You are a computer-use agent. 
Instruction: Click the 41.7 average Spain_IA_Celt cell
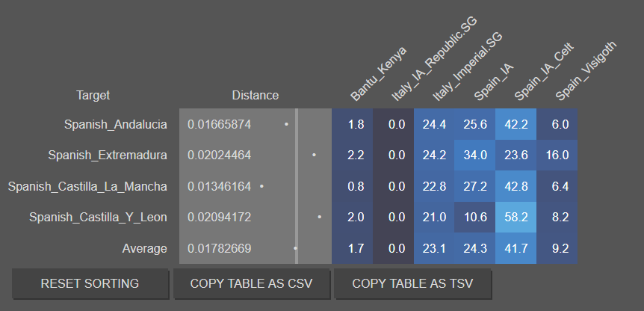(515, 248)
